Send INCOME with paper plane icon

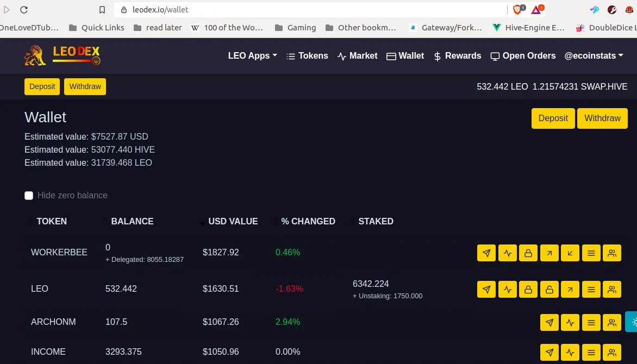coord(549,353)
